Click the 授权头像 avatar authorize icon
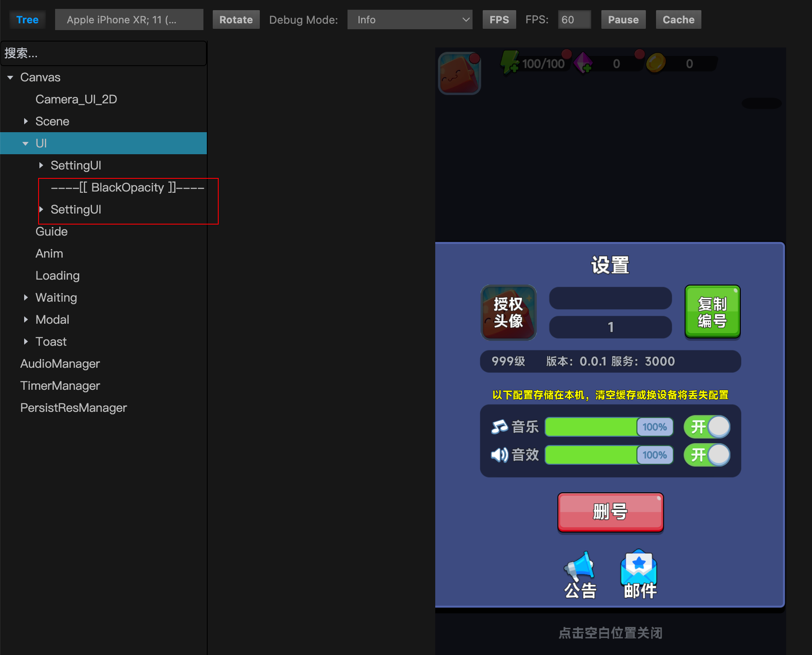 pos(509,313)
